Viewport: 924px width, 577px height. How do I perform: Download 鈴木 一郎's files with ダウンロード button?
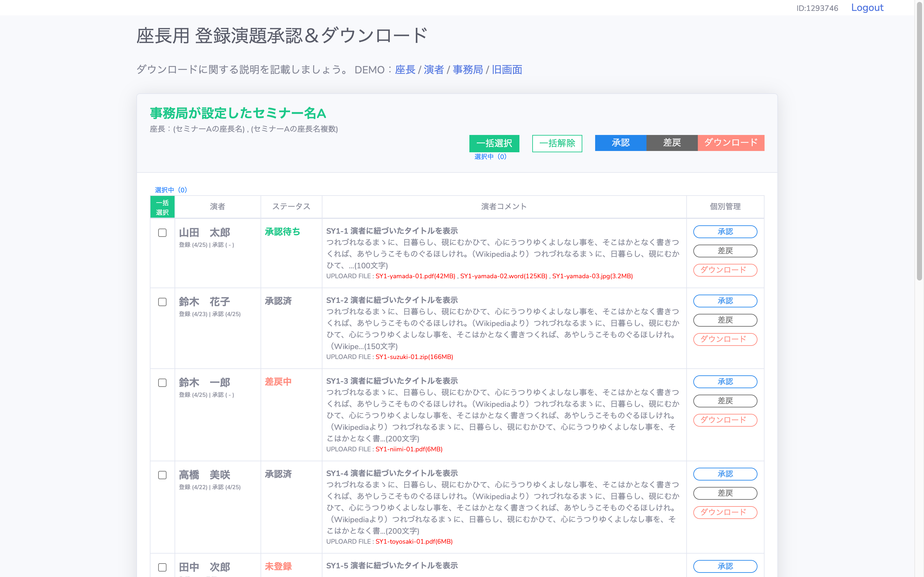(x=724, y=420)
